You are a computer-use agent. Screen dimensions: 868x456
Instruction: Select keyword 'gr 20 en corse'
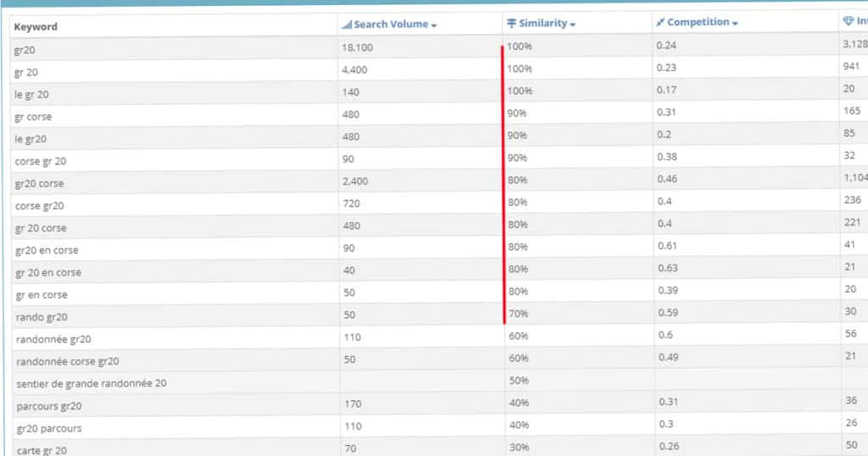pos(48,272)
